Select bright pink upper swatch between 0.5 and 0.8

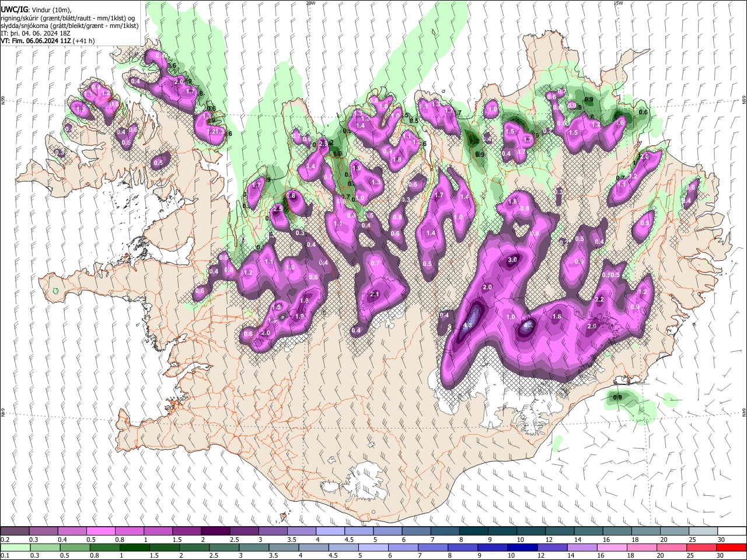(100, 531)
